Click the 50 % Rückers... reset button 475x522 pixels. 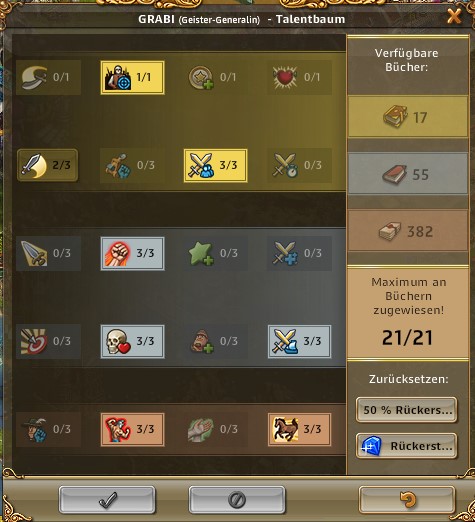pyautogui.click(x=406, y=410)
